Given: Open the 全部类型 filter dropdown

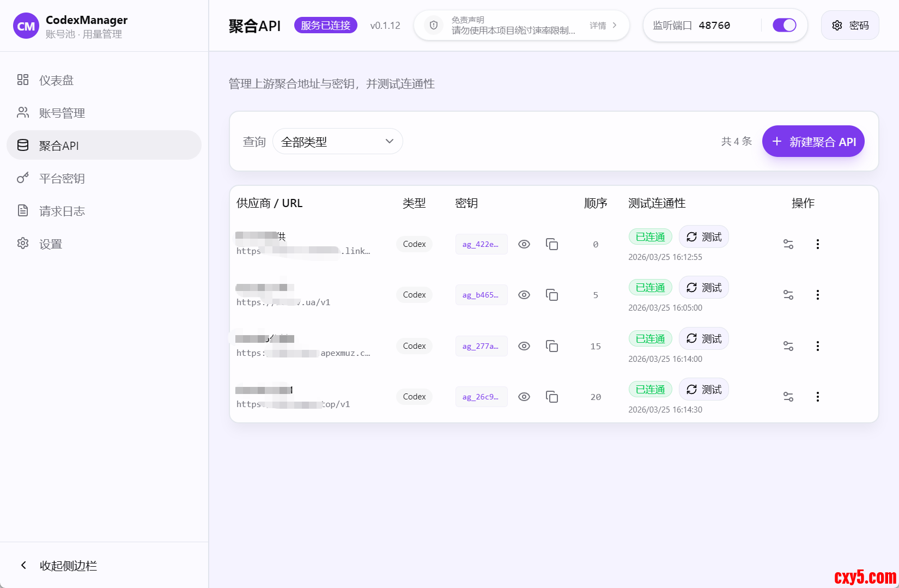Looking at the screenshot, I should [337, 142].
